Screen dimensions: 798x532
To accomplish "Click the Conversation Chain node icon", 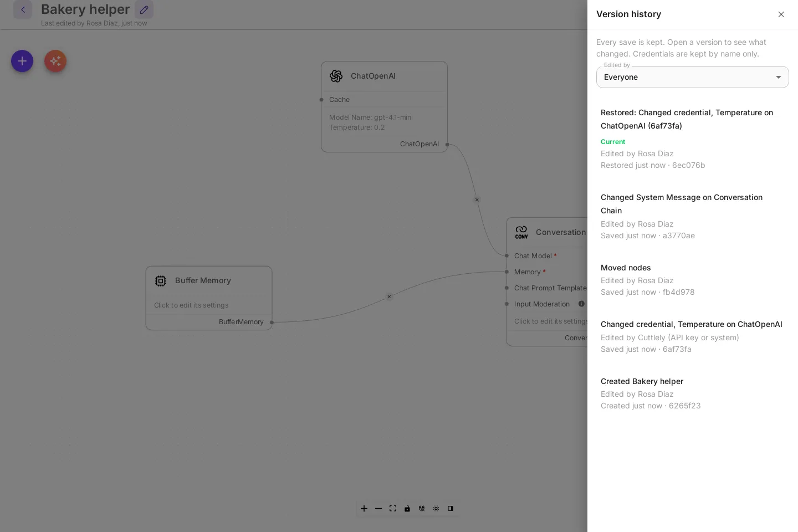I will click(521, 232).
